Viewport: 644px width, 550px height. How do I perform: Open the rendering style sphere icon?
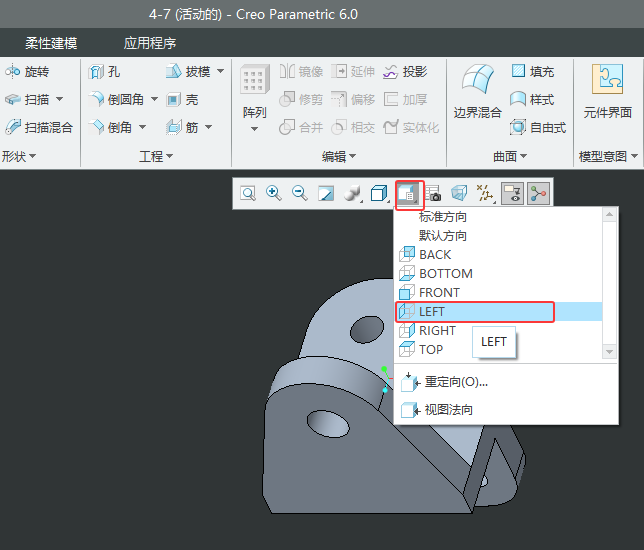pyautogui.click(x=353, y=193)
